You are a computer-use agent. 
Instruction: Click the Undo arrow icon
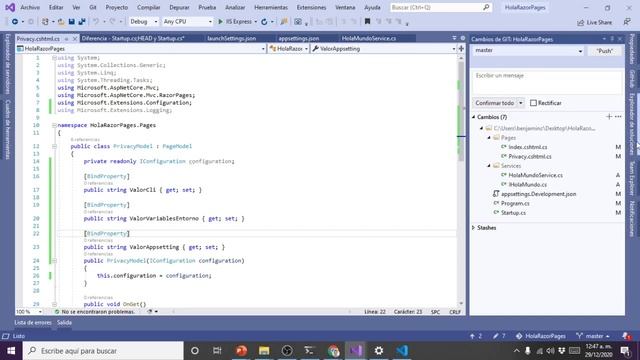pos(96,22)
